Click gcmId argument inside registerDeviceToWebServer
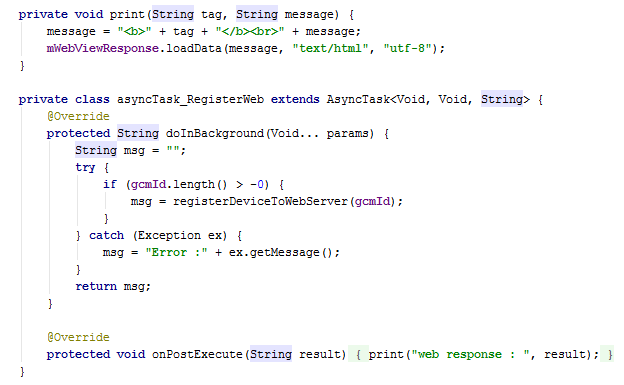The width and height of the screenshot is (624, 385). [x=372, y=201]
